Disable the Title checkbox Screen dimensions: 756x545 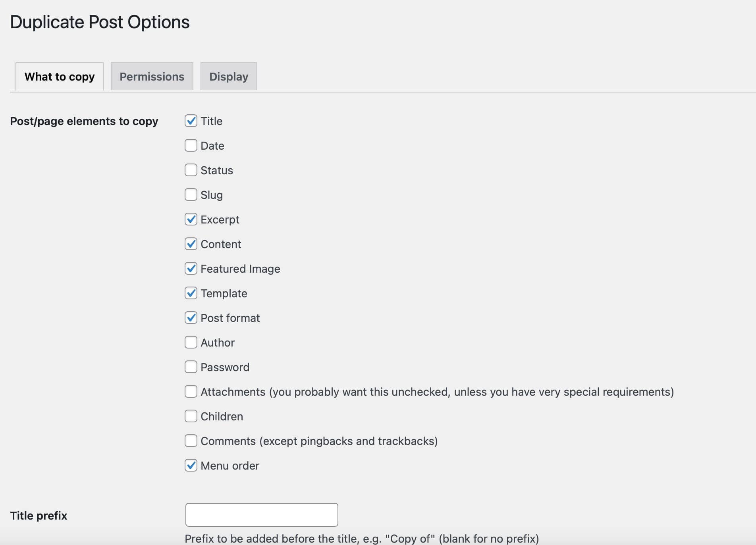click(191, 121)
